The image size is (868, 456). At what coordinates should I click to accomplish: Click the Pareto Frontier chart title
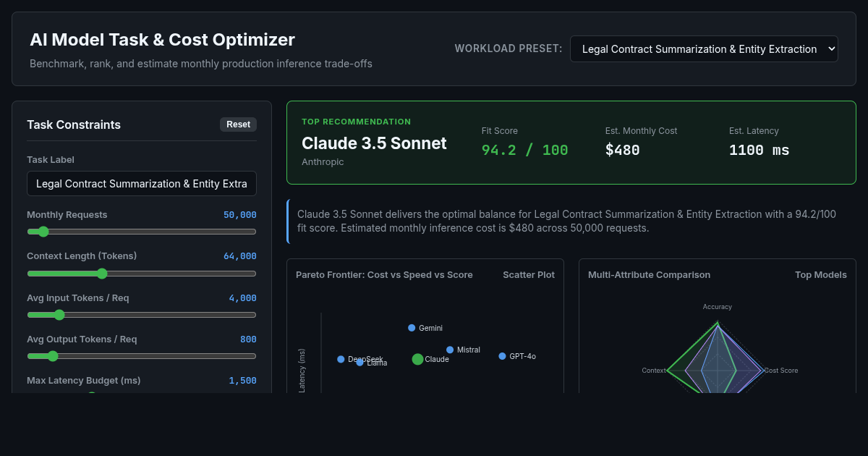click(x=384, y=275)
